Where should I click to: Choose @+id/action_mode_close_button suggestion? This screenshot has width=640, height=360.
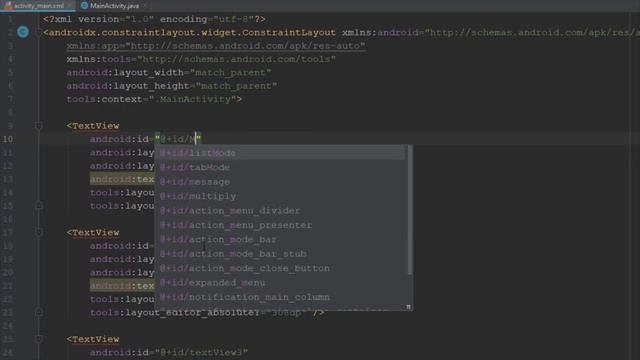pos(280,268)
